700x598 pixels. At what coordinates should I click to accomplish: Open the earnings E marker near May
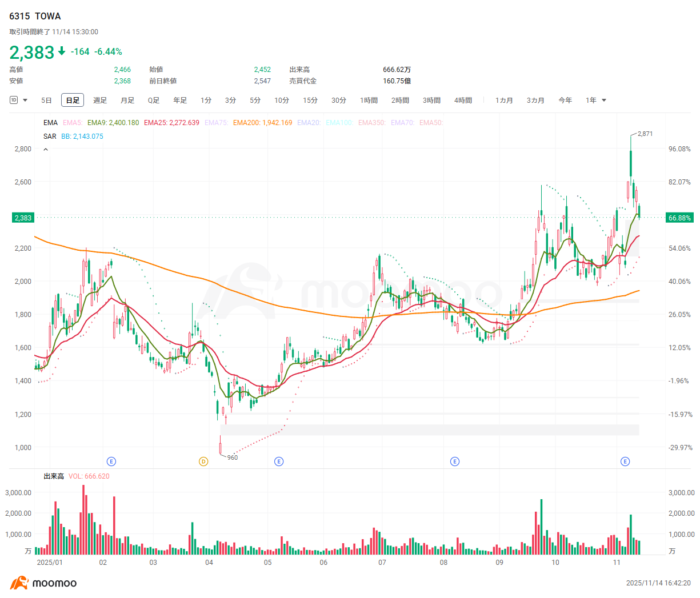(279, 461)
